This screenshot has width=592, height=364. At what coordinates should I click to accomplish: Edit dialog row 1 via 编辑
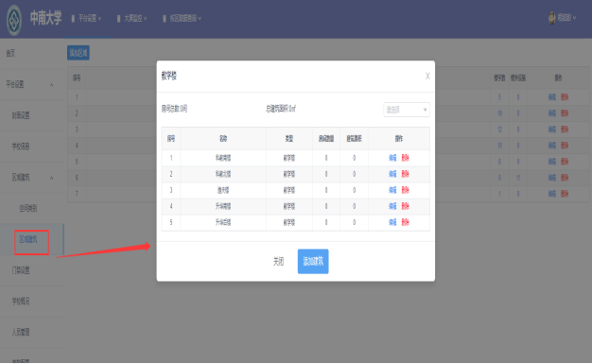(x=392, y=158)
